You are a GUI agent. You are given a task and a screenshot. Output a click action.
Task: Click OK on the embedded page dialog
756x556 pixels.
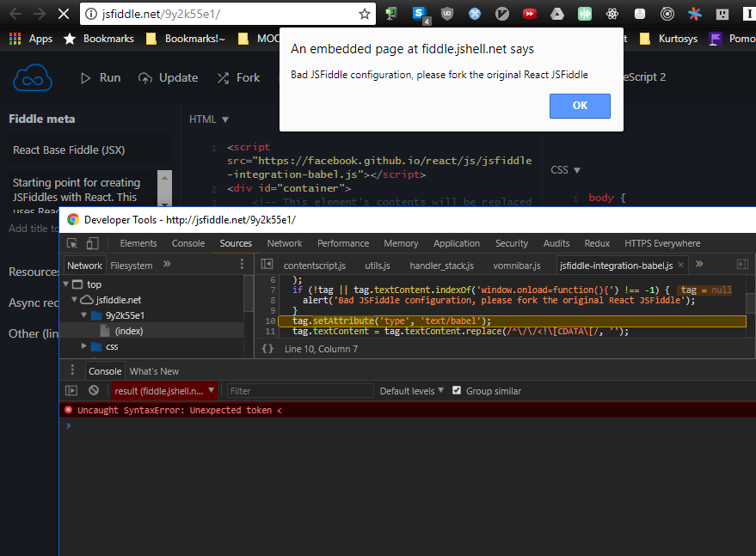pyautogui.click(x=580, y=107)
